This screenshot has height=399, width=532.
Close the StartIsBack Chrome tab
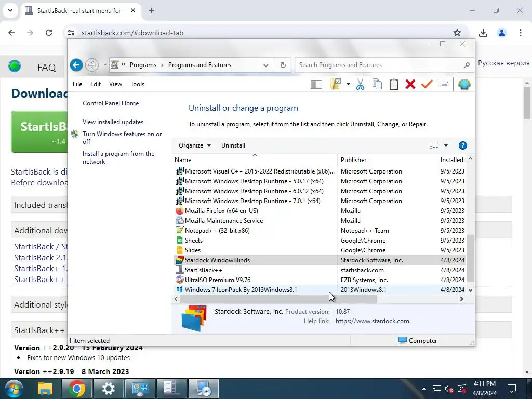point(133,10)
